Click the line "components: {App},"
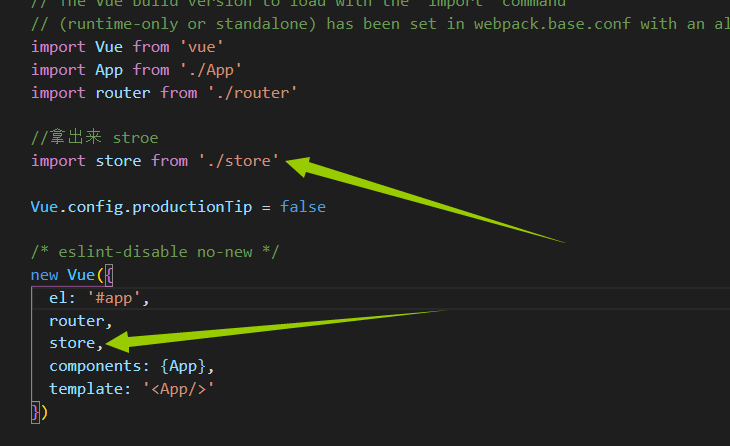730x446 pixels. (x=132, y=366)
